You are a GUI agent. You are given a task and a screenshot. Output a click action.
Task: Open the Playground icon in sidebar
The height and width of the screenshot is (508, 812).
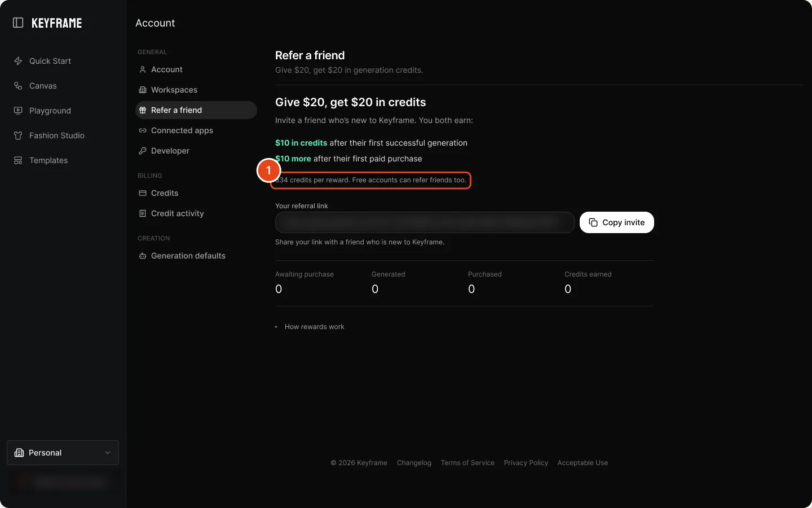point(18,111)
